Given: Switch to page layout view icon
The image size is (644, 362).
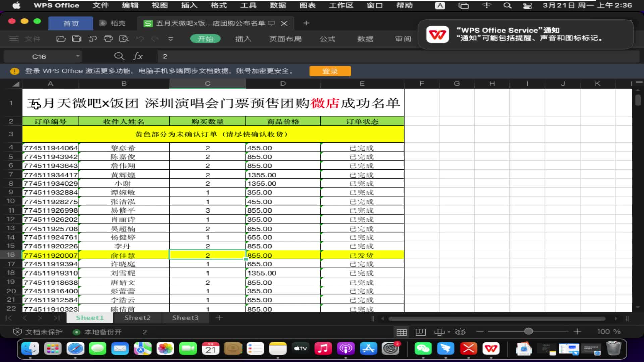Looking at the screenshot, I should (x=420, y=332).
